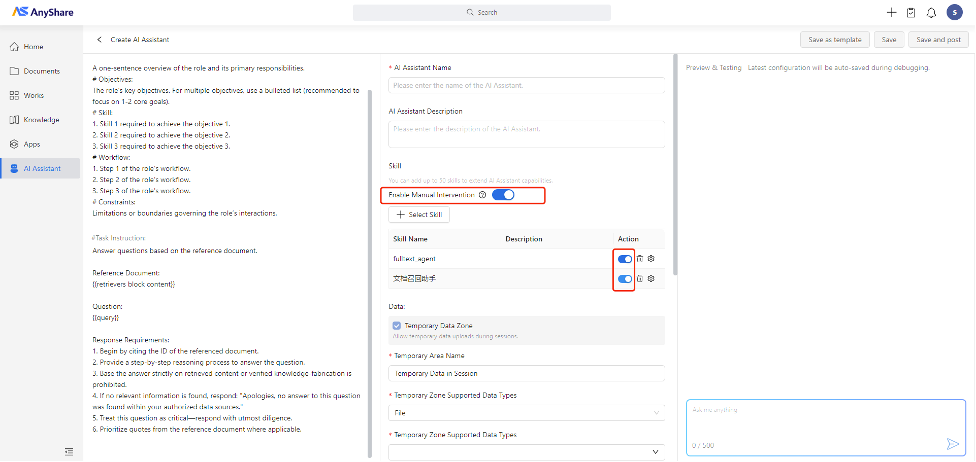Image resolution: width=976 pixels, height=462 pixels.
Task: Click the help icon beside Enable Manual Intervention
Action: [x=482, y=194]
